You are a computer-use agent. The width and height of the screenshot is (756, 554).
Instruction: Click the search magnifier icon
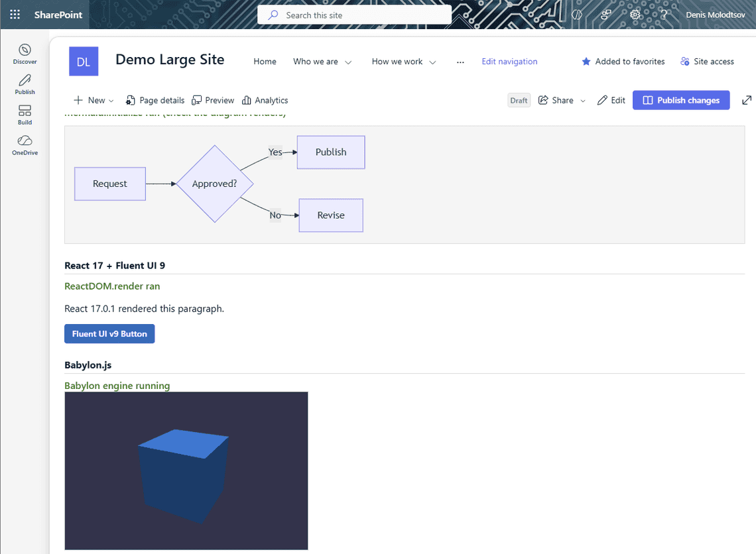[273, 15]
